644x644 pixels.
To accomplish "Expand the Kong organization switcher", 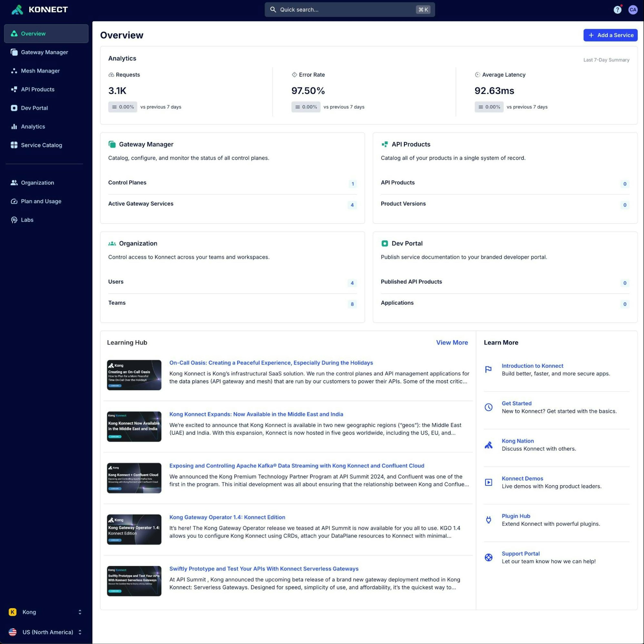I will [46, 612].
